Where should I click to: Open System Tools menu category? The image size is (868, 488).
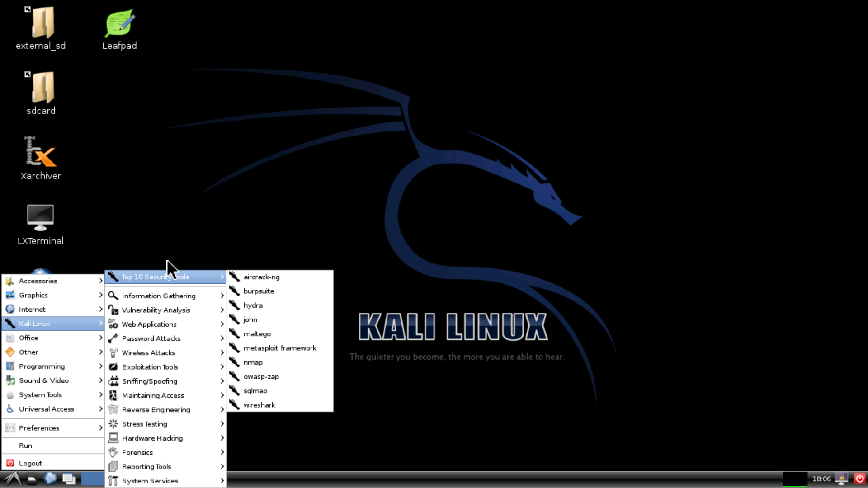coord(53,394)
